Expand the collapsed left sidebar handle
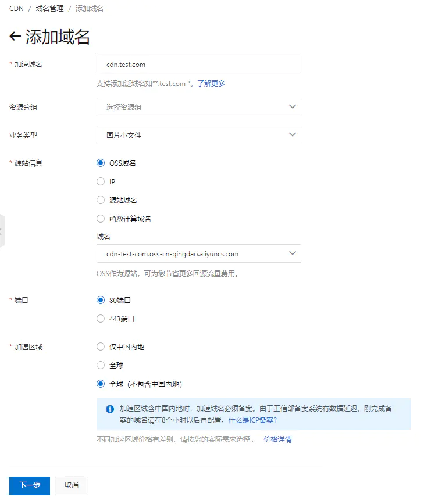The height and width of the screenshot is (504, 424). click(2, 231)
